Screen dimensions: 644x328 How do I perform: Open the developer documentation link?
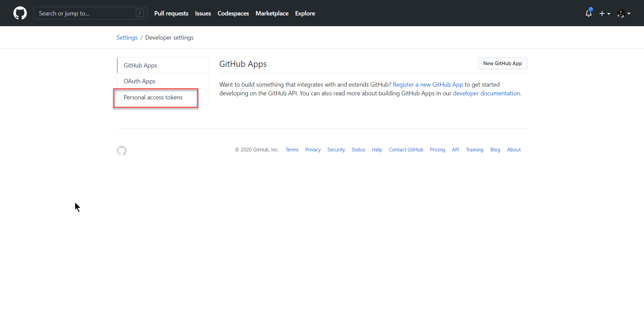point(486,93)
